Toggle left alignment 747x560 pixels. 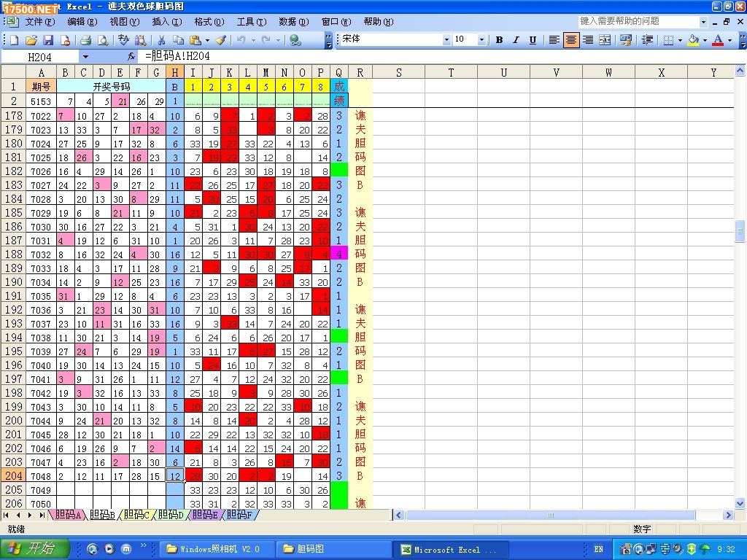(554, 40)
